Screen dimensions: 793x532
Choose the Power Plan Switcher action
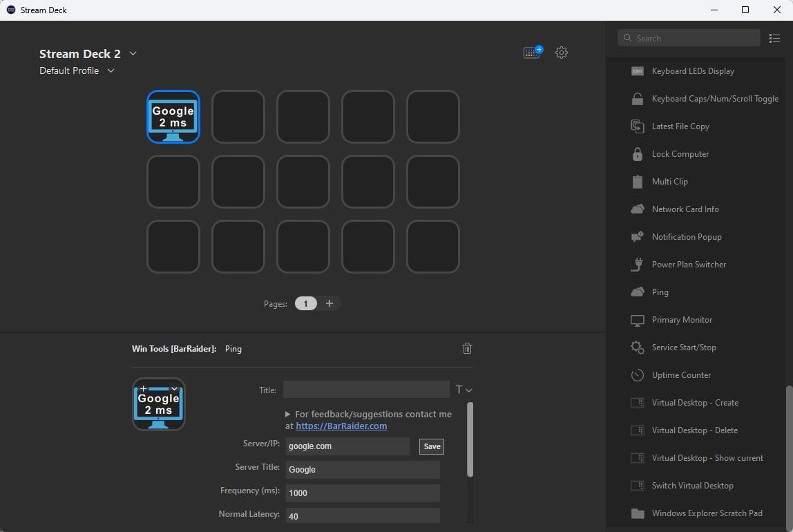689,265
